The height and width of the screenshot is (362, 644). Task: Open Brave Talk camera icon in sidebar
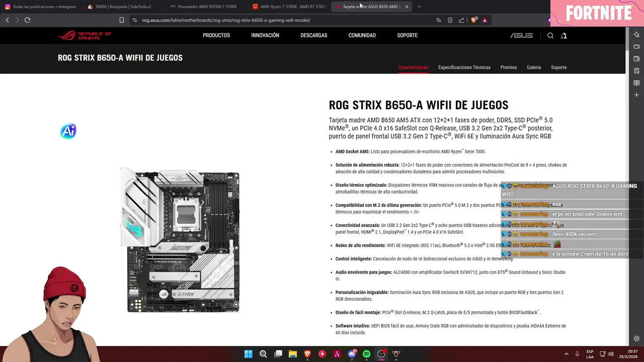[x=636, y=46]
